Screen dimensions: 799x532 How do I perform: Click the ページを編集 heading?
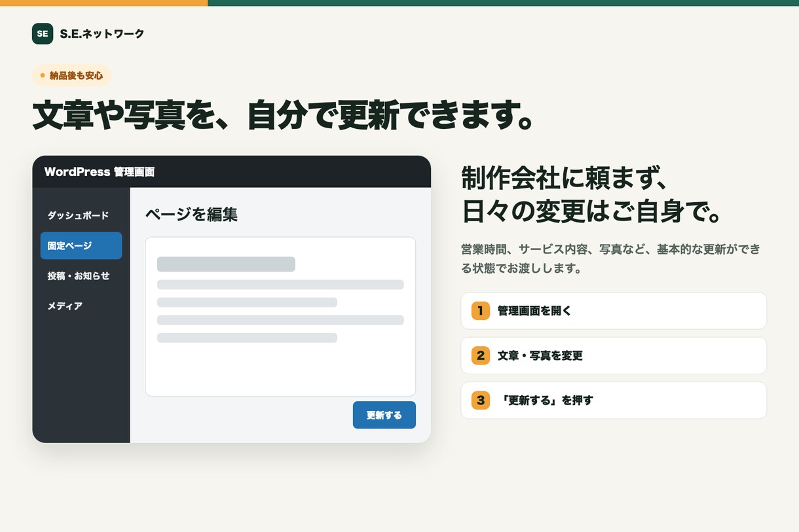191,214
